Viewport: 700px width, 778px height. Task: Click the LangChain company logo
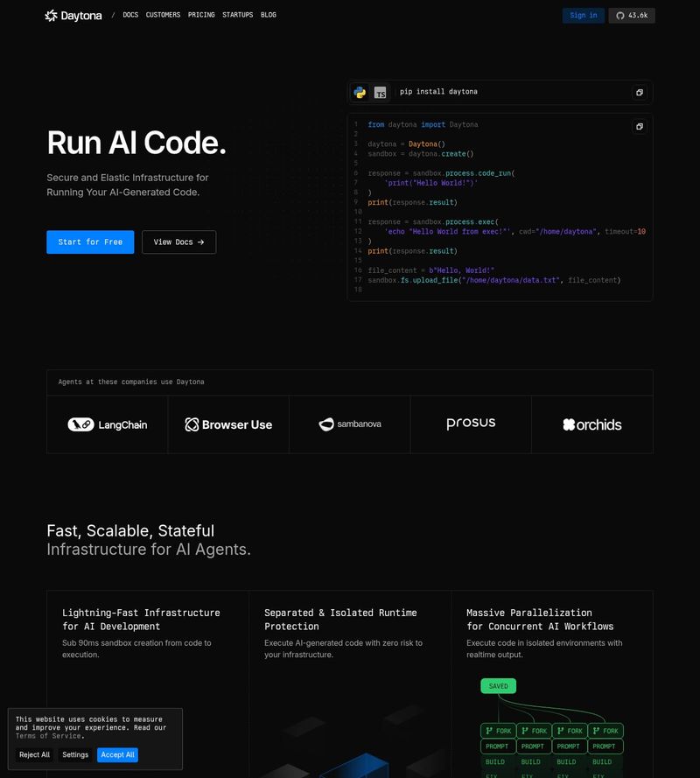108,424
